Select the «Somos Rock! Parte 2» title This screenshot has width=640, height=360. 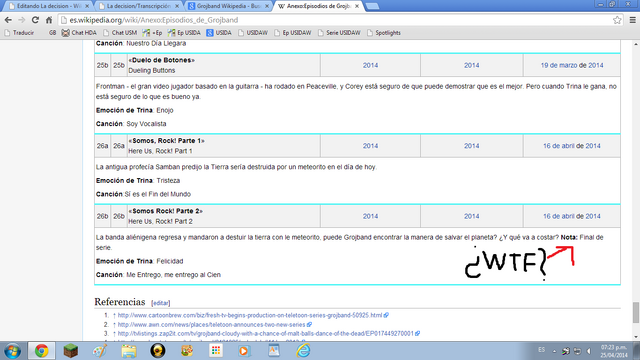(166, 211)
